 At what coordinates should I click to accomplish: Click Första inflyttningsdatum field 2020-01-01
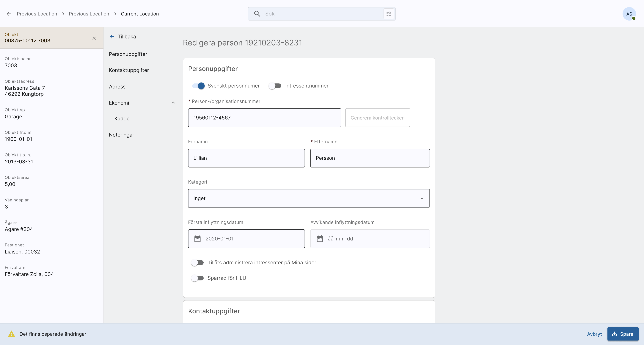click(x=246, y=239)
